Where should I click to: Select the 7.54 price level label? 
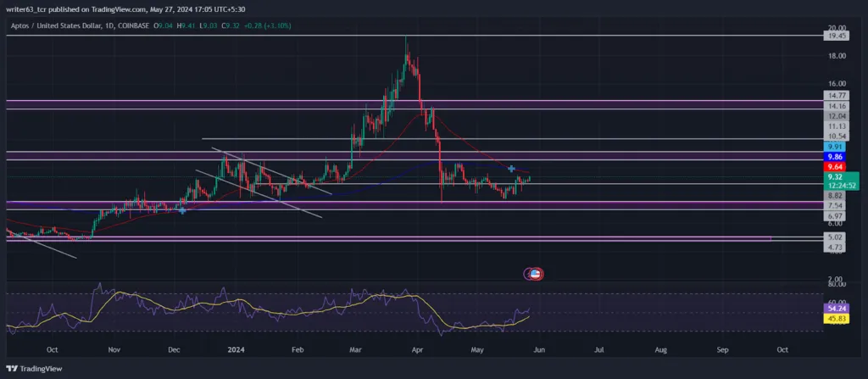834,205
